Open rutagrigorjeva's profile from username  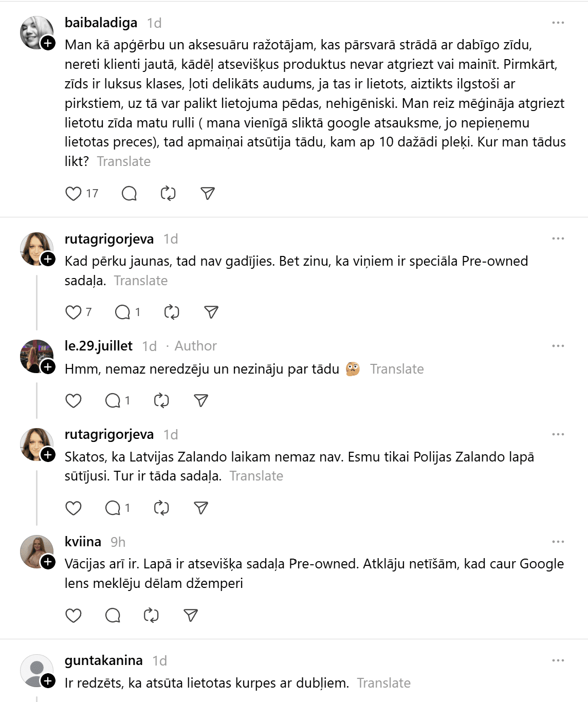pos(109,239)
